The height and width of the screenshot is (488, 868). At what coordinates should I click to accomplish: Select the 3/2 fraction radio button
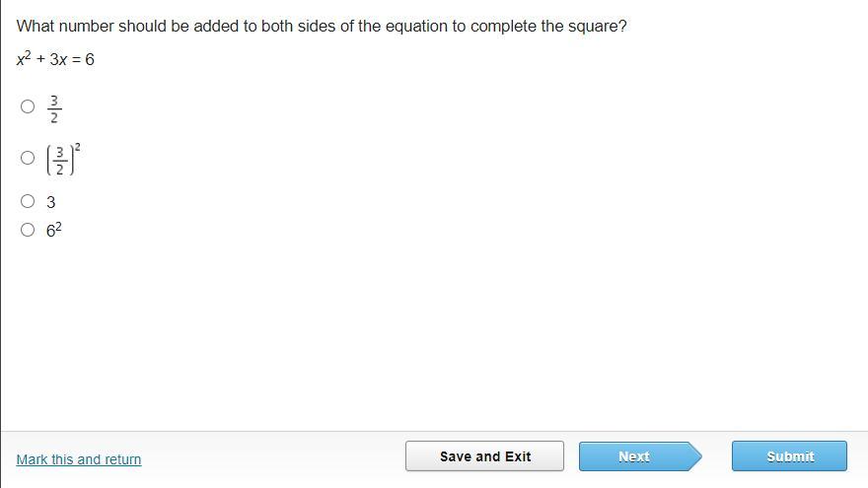28,106
